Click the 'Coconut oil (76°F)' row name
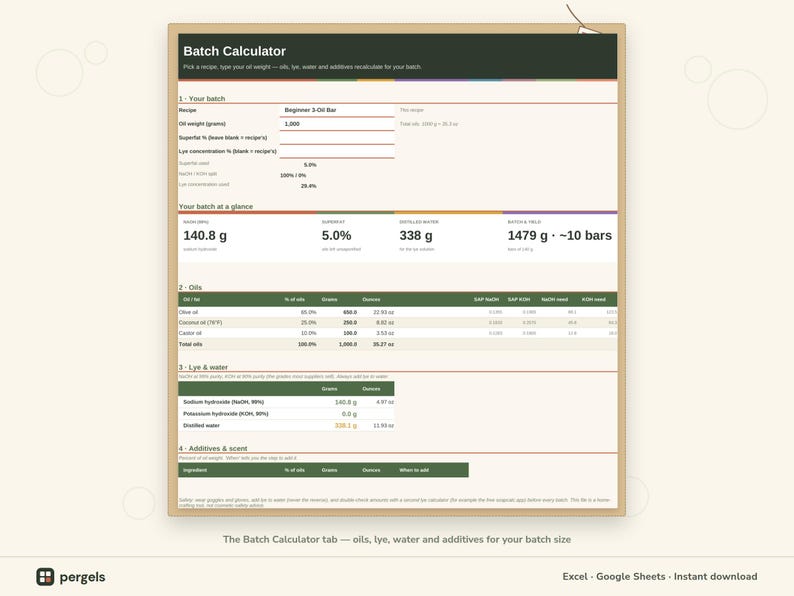Viewport: 794px width, 596px height. click(x=200, y=323)
